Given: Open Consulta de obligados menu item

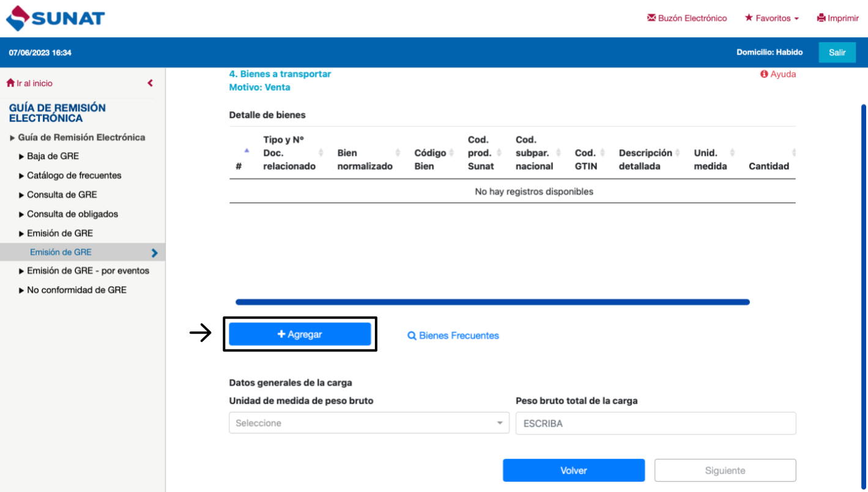Looking at the screenshot, I should click(72, 214).
